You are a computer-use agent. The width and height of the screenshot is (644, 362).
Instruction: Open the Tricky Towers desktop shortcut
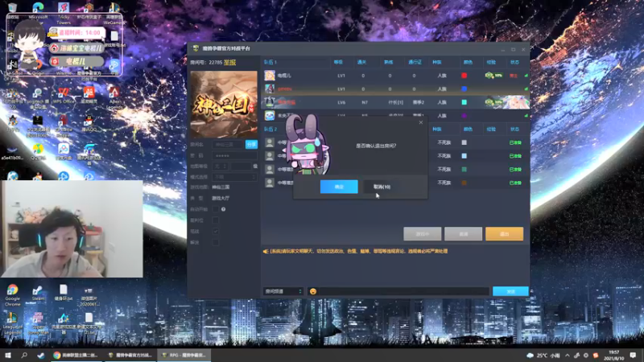click(64, 11)
